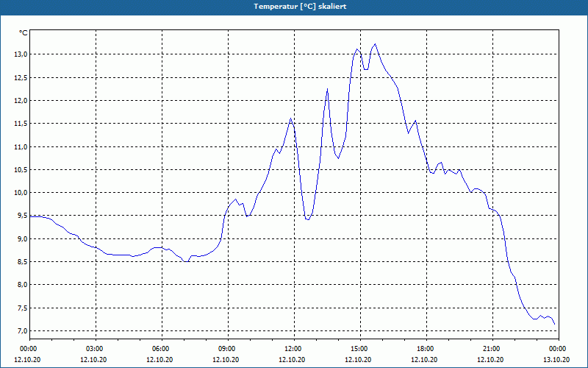Image resolution: width=588 pixels, height=368 pixels.
Task: Click the 12,5 y-axis label
Action: 21,78
